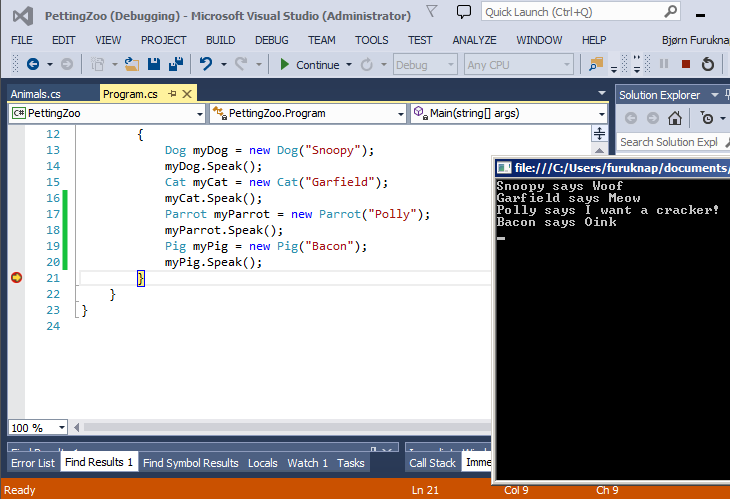Navigate backward with the blue arrow button
The height and width of the screenshot is (499, 730).
coord(33,64)
